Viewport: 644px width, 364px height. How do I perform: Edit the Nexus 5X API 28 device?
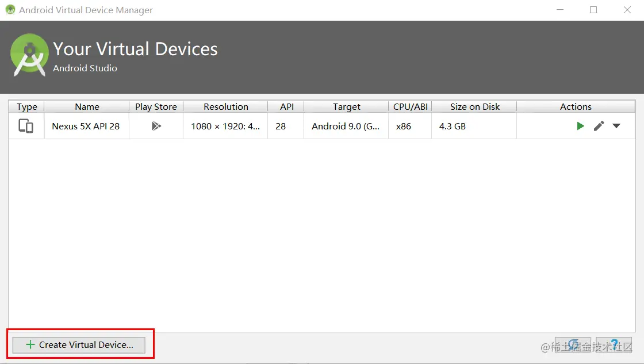point(599,126)
